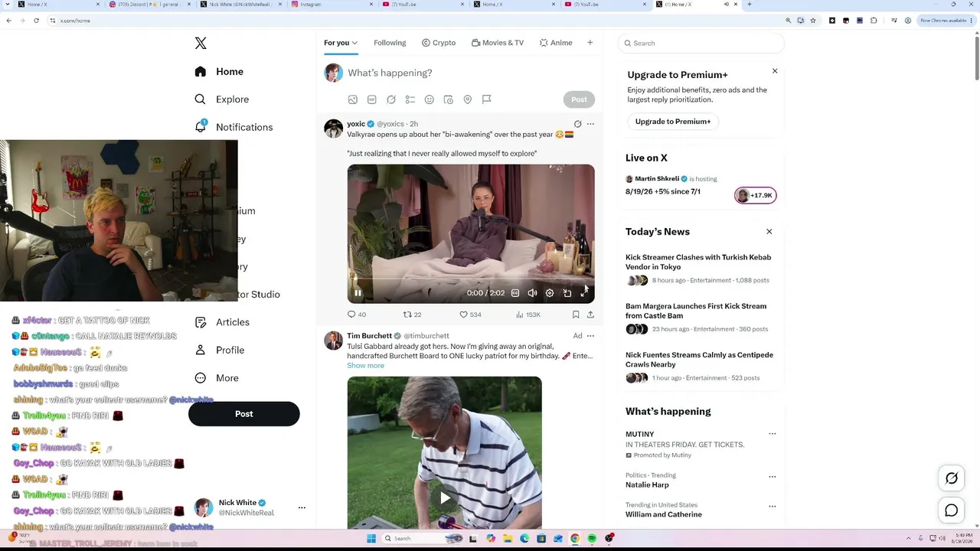Switch to the Anime tab

coord(556,43)
